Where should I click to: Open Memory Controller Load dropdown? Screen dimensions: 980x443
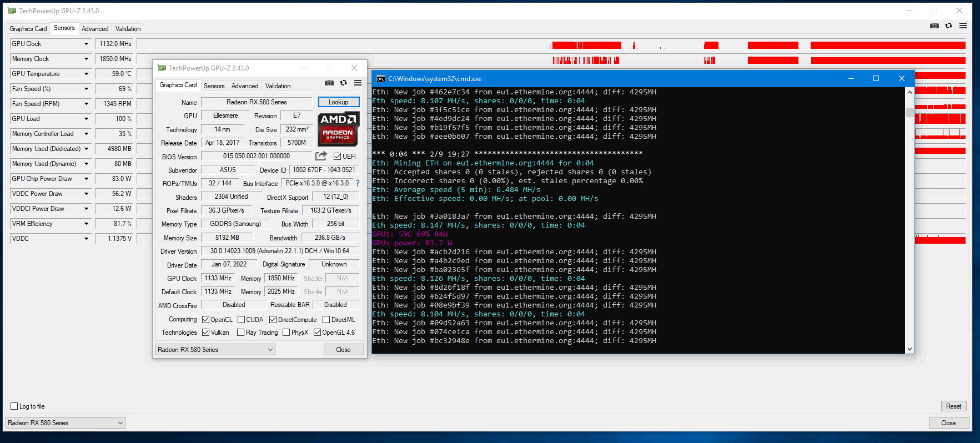click(x=86, y=134)
